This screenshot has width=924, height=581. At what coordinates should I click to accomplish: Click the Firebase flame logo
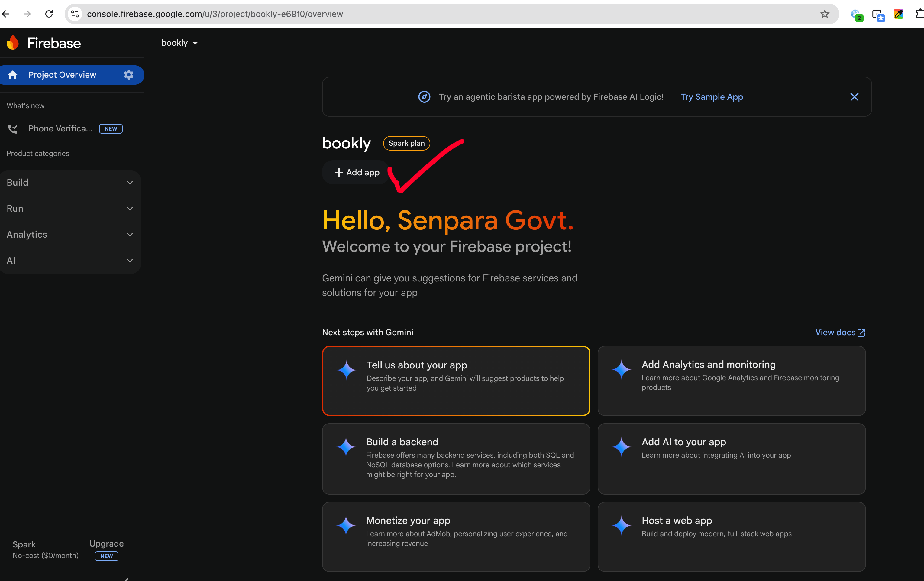13,43
